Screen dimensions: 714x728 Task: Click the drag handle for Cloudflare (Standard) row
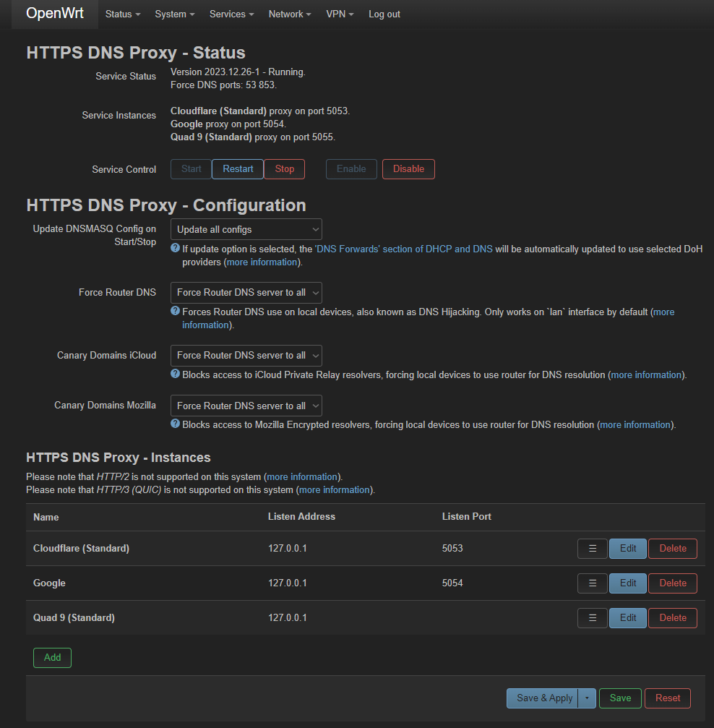(x=593, y=548)
